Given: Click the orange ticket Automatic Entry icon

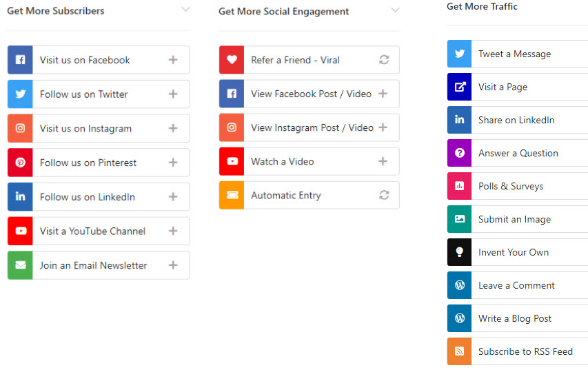Looking at the screenshot, I should point(232,195).
